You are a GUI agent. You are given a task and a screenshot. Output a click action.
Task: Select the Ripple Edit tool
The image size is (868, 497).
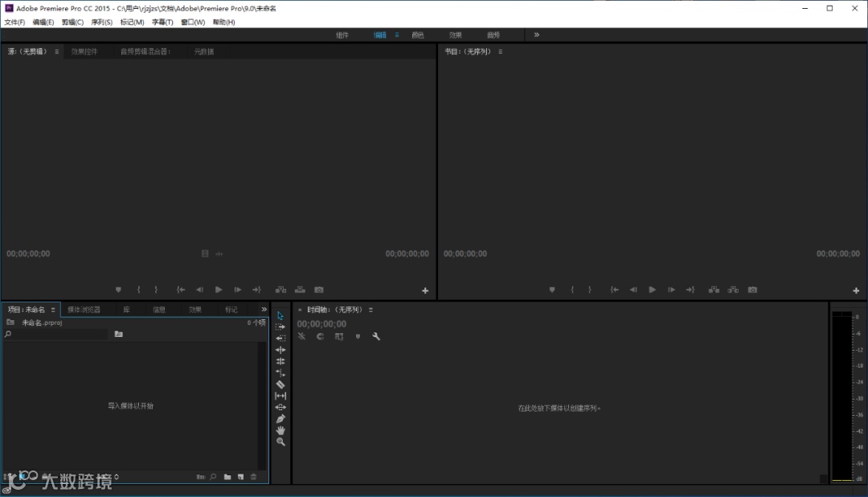coord(280,350)
